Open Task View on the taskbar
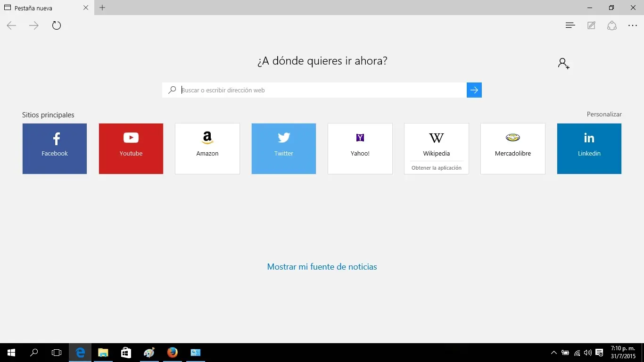The width and height of the screenshot is (644, 362). [56, 353]
